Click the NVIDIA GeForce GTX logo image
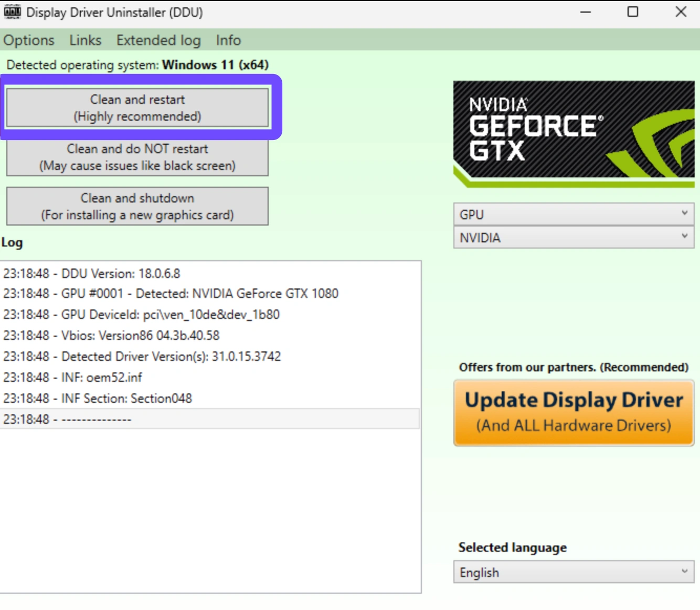 point(574,134)
